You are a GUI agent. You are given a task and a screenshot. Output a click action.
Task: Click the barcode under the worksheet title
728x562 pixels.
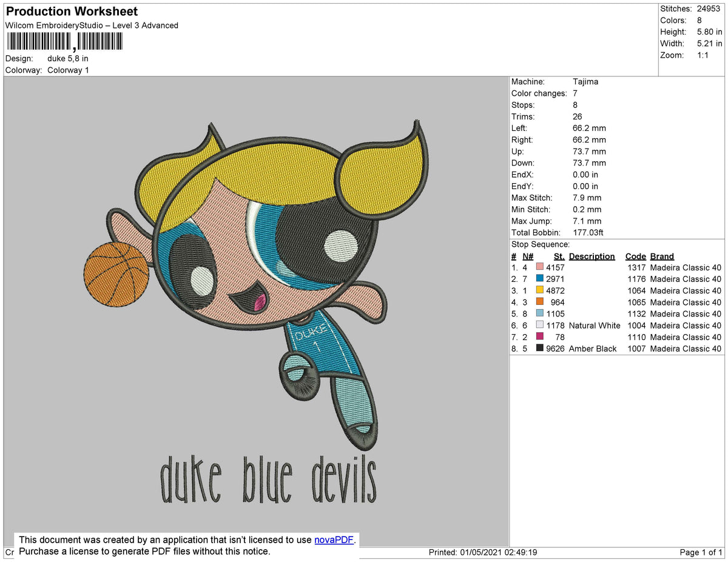(x=64, y=41)
